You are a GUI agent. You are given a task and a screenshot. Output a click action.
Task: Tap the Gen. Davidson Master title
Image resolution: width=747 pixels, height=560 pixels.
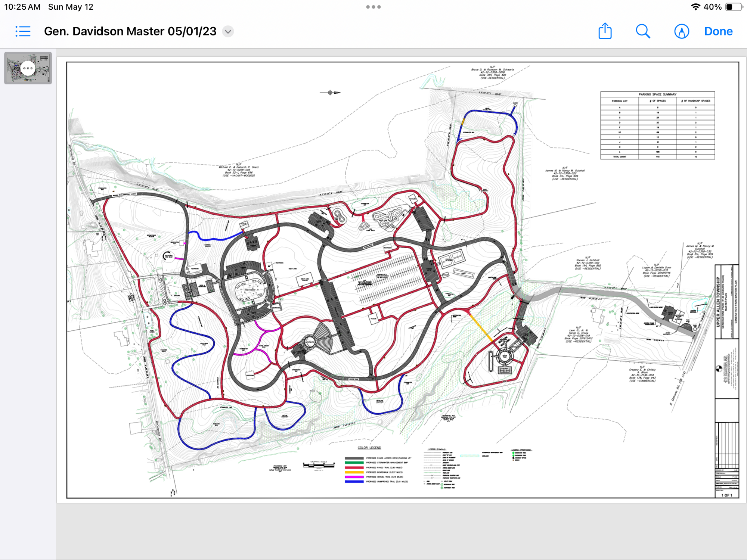pos(130,31)
